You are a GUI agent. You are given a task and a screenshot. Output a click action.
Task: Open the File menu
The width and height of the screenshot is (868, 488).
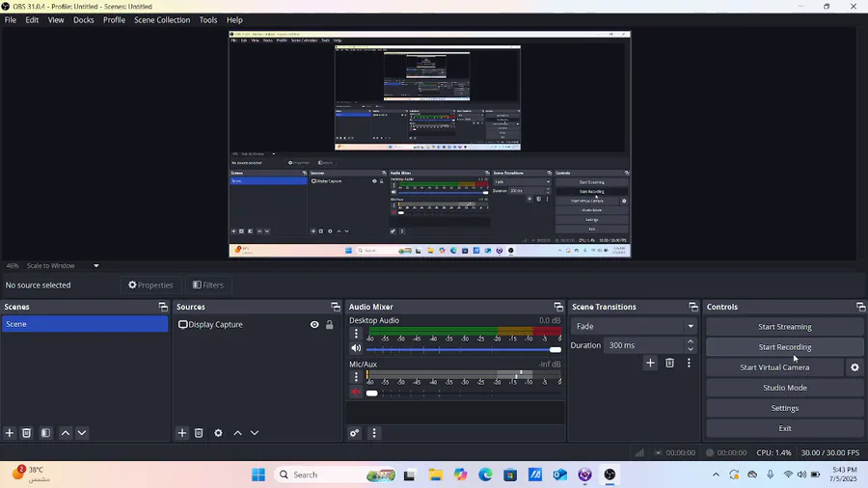pyautogui.click(x=11, y=20)
